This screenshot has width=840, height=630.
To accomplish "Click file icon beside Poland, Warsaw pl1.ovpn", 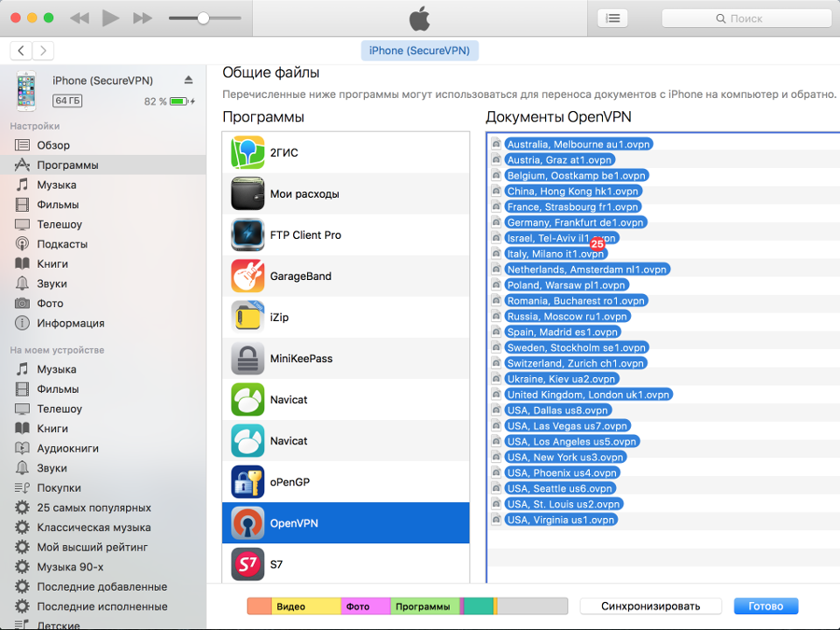I will point(497,285).
